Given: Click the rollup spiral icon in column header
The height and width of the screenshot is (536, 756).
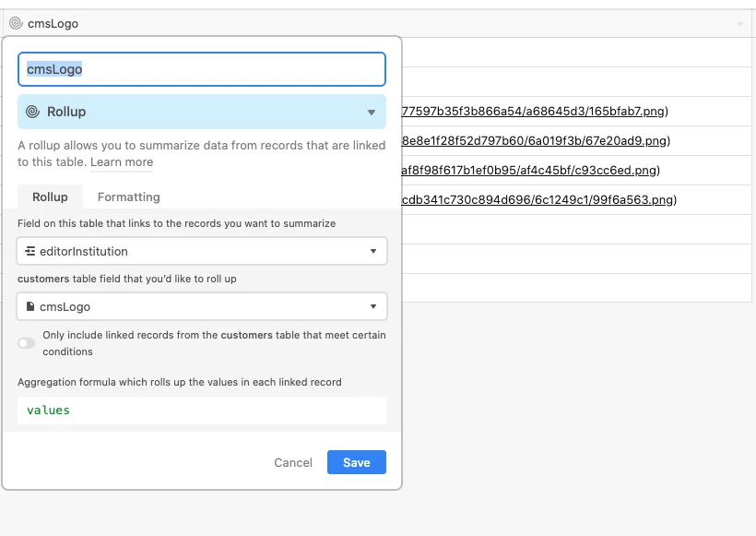Looking at the screenshot, I should [x=16, y=23].
